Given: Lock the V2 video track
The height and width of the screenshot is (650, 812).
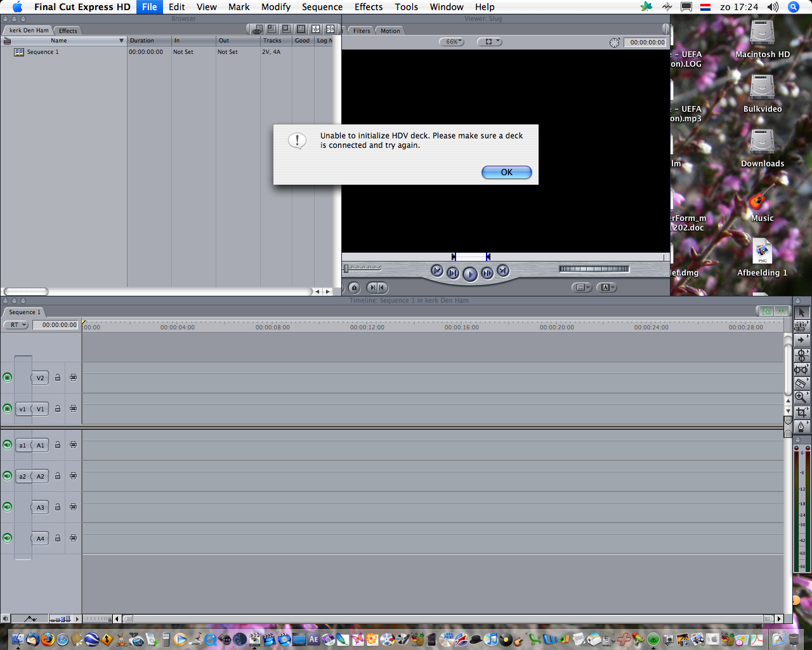Looking at the screenshot, I should 58,378.
